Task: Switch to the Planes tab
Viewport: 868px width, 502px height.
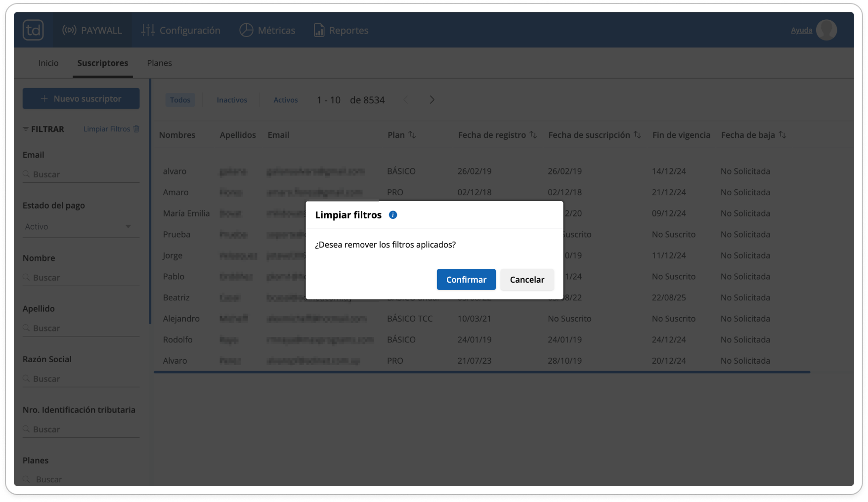Action: click(160, 63)
